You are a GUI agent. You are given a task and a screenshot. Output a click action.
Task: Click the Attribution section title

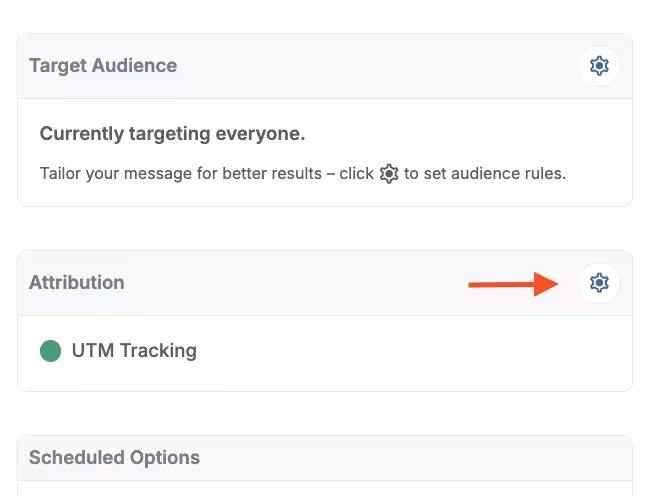tap(77, 283)
